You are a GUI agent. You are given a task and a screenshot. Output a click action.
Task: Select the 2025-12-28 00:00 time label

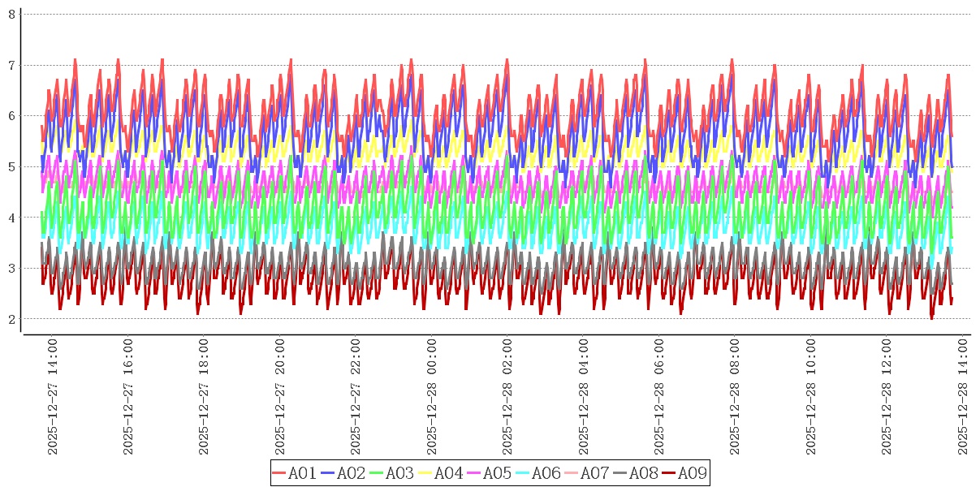(x=432, y=397)
